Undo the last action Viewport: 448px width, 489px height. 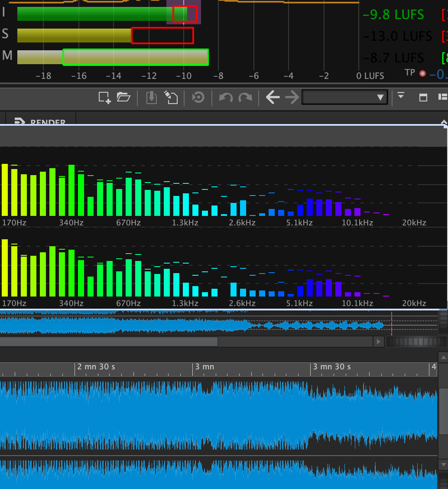tap(226, 98)
